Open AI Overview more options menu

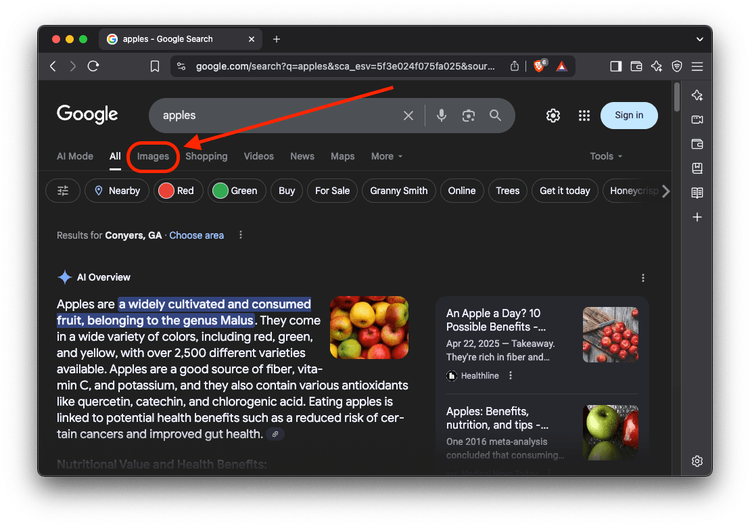643,278
